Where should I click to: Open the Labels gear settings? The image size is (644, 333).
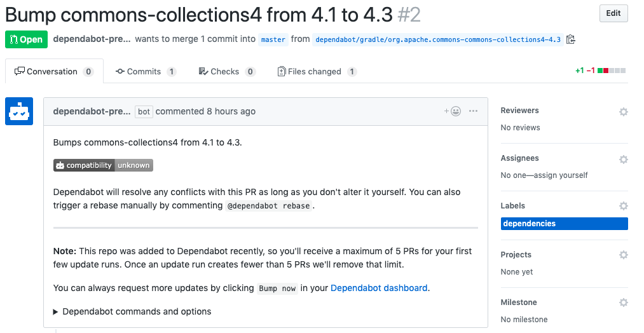pyautogui.click(x=624, y=206)
